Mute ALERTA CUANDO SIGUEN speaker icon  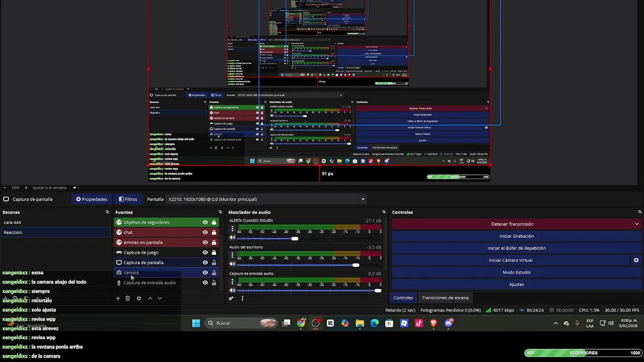tap(232, 238)
